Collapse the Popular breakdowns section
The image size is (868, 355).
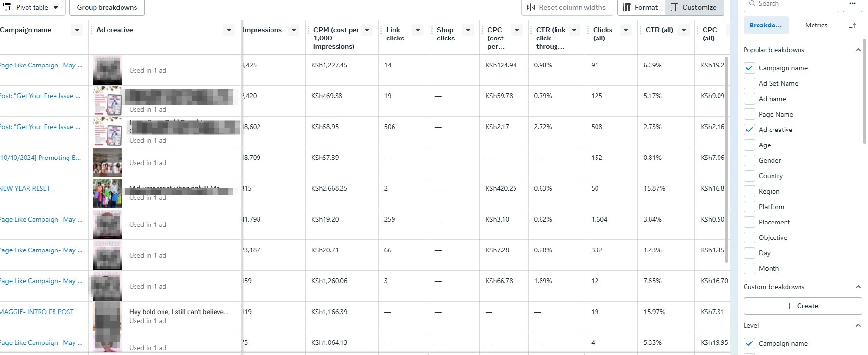[x=858, y=50]
